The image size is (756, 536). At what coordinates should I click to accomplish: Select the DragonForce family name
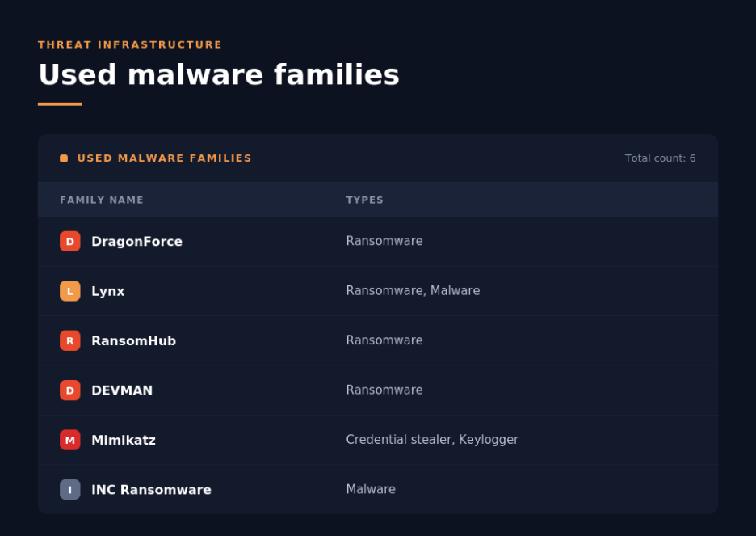pyautogui.click(x=137, y=241)
